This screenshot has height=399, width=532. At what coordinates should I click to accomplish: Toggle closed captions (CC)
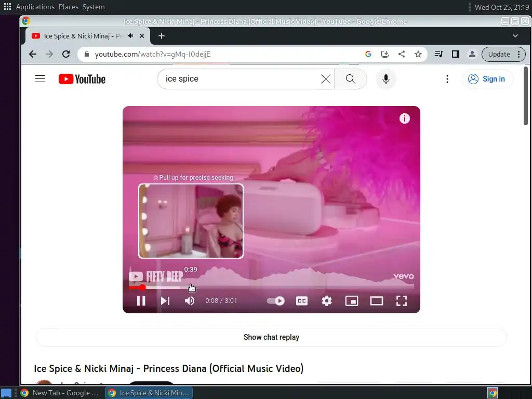point(302,301)
